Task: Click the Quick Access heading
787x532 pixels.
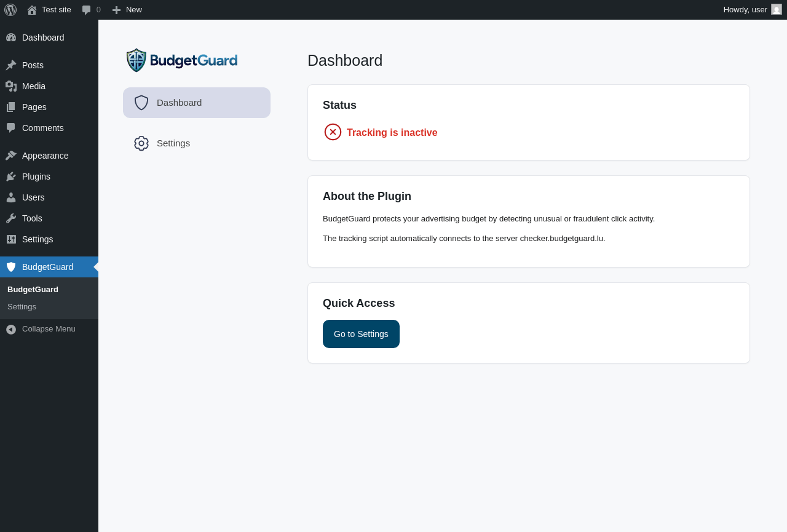Action: [x=359, y=303]
